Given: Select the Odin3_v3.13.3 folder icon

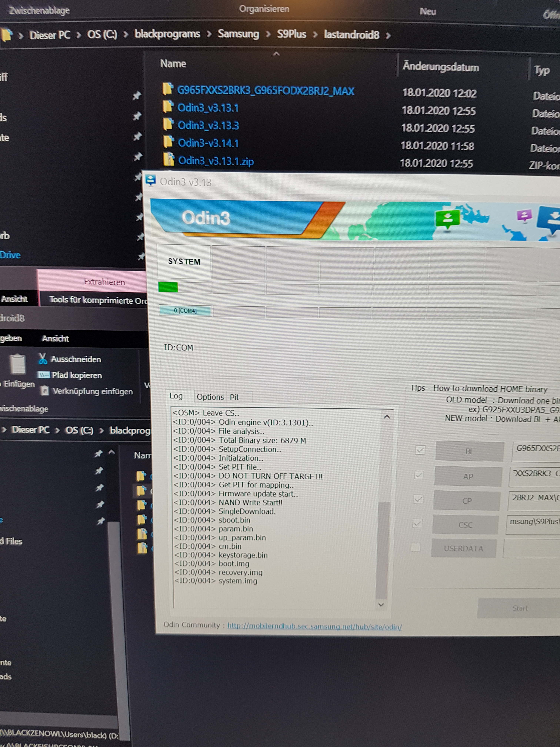Looking at the screenshot, I should 168,124.
